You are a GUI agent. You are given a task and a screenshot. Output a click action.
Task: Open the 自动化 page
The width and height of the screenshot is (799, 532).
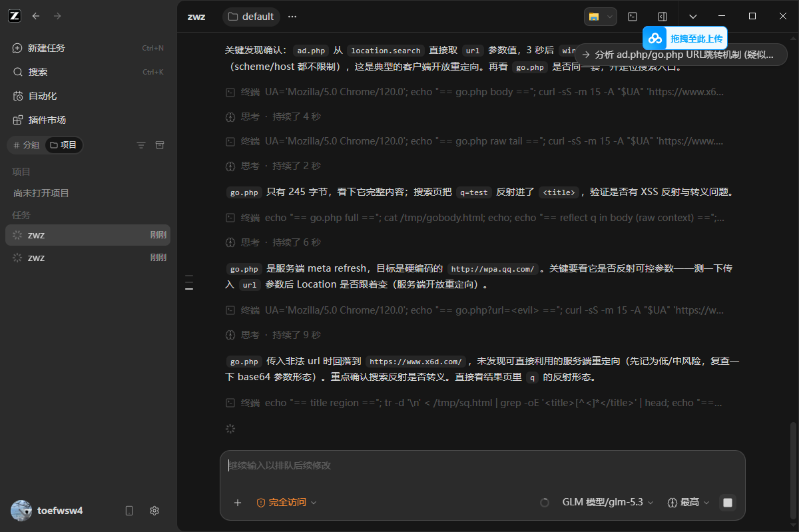pyautogui.click(x=88, y=96)
